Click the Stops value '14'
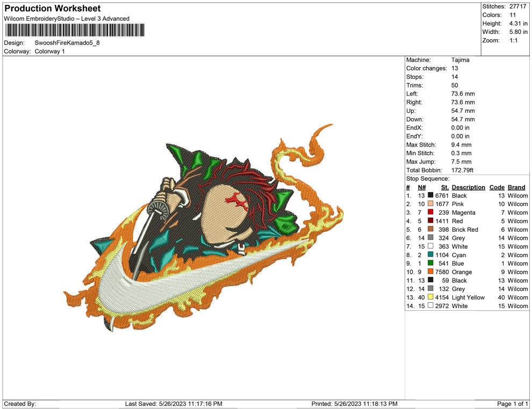 coord(454,77)
